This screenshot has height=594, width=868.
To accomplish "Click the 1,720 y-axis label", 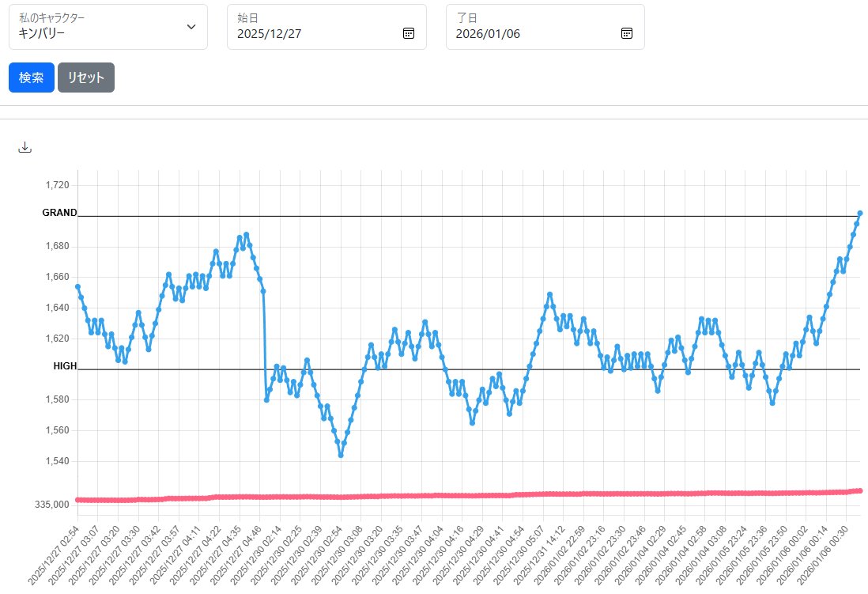I will [58, 185].
